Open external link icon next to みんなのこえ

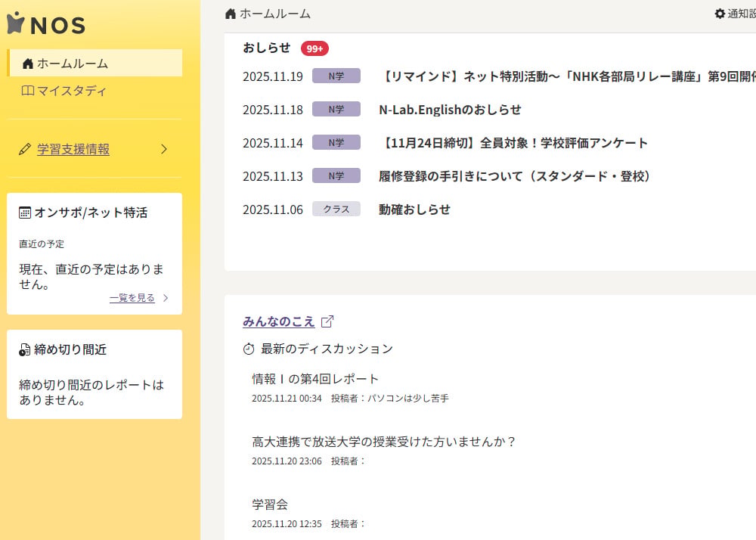(x=327, y=321)
